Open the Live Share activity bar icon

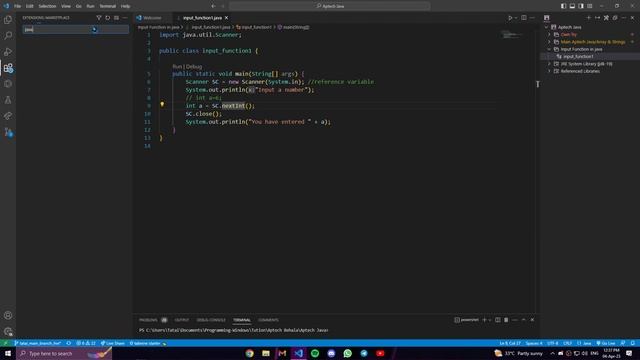pos(8,116)
